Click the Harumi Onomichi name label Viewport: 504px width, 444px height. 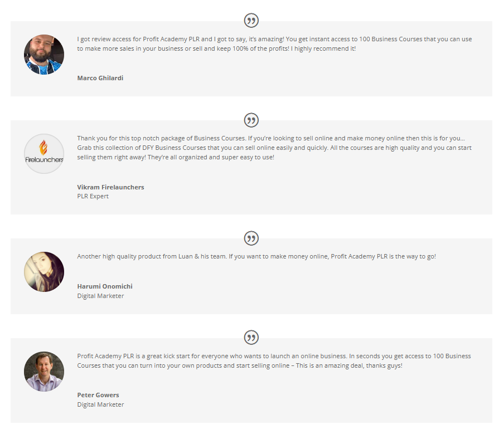pyautogui.click(x=105, y=286)
